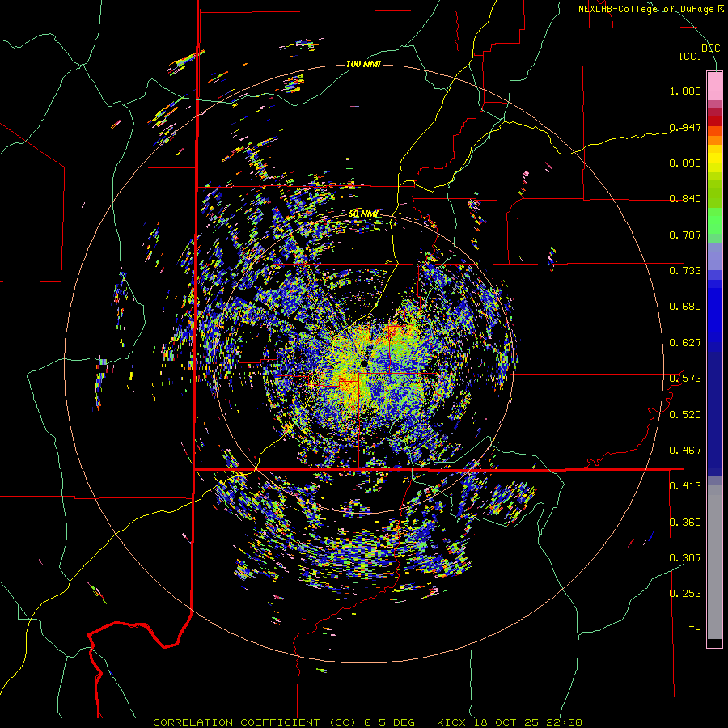Select the 0.360 scale value
This screenshot has height=728, width=728.
coord(685,523)
